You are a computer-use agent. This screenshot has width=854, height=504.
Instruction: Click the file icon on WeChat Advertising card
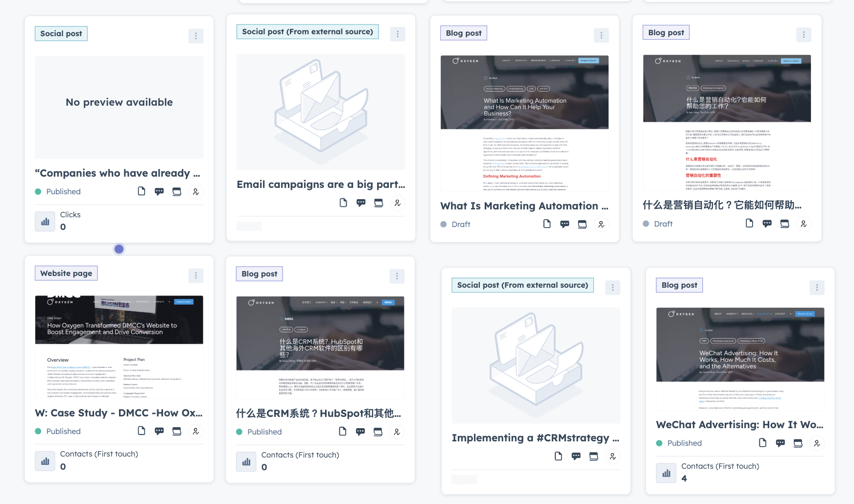click(x=762, y=442)
